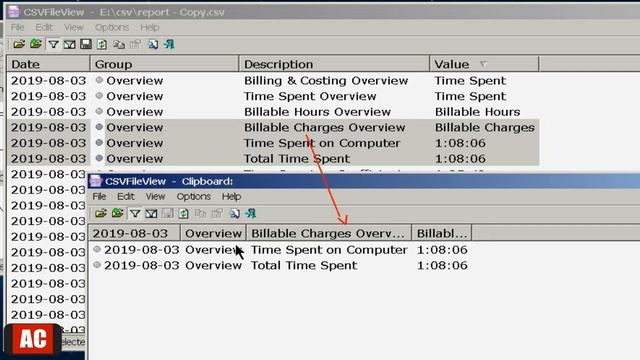Select the Billable Charges Overview row in the report window
640x360 pixels.
(x=273, y=127)
